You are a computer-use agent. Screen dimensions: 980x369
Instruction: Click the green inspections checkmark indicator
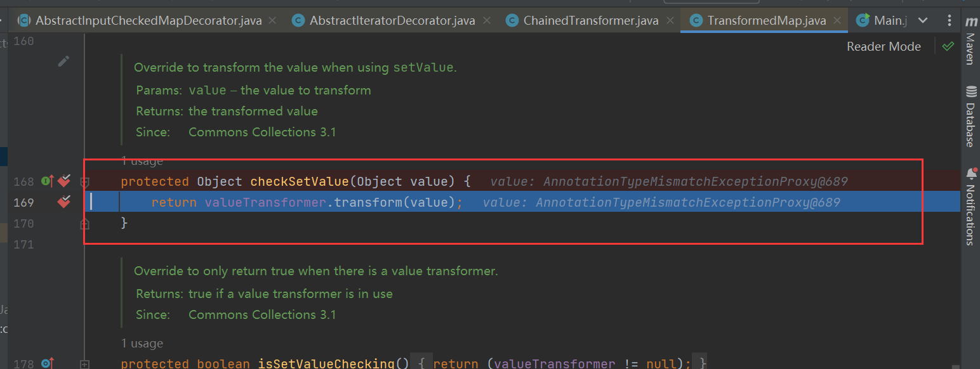click(x=948, y=46)
